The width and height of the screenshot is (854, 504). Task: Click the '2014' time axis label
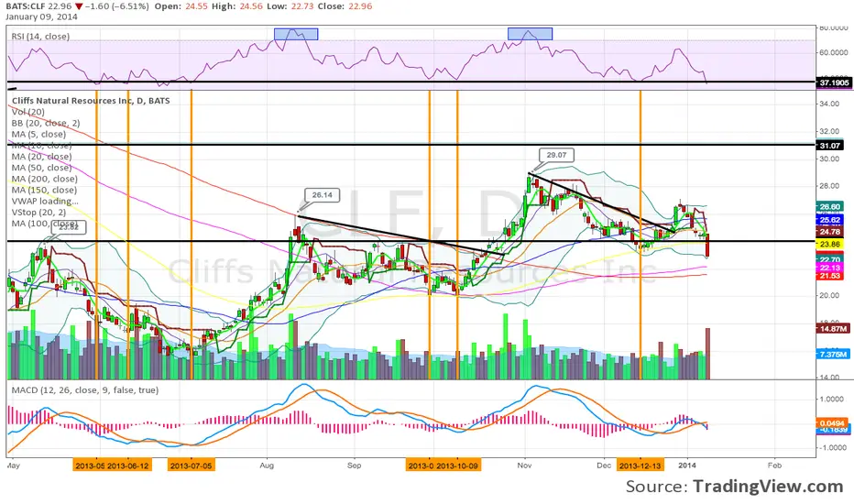click(687, 466)
